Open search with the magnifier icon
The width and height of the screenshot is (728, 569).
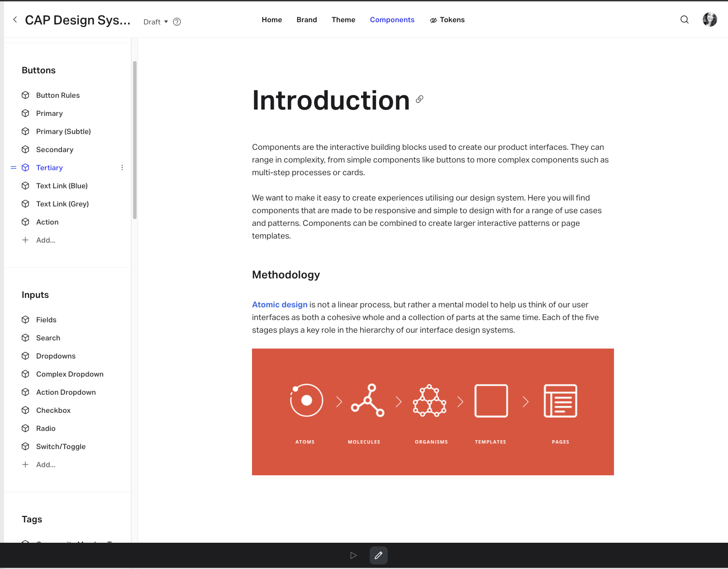[x=685, y=19]
